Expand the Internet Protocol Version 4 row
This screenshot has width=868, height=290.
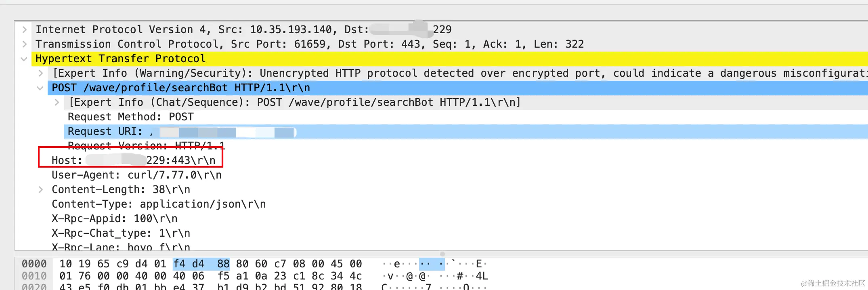25,29
